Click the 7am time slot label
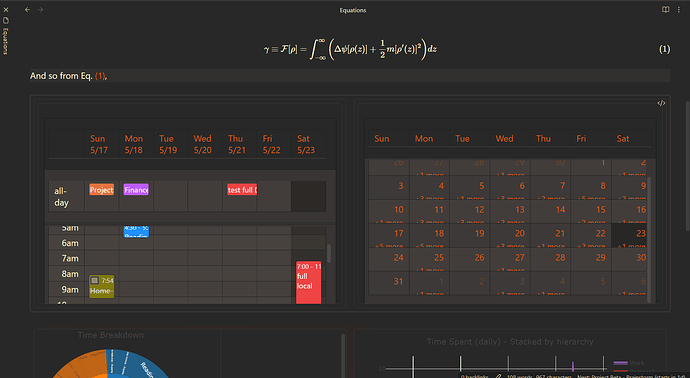 click(x=70, y=258)
